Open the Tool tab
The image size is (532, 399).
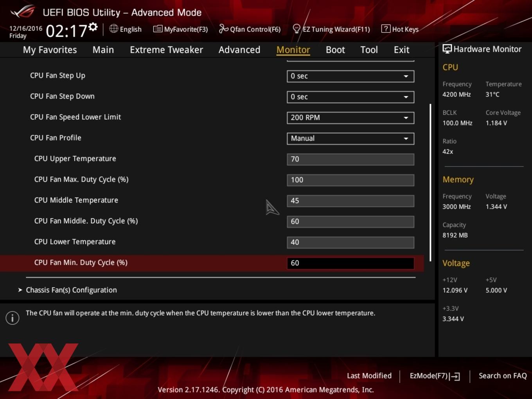[369, 50]
